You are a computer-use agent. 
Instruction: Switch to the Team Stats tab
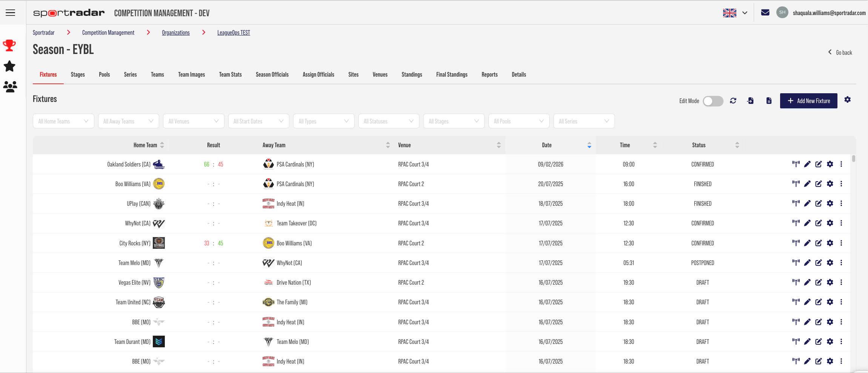pyautogui.click(x=230, y=74)
